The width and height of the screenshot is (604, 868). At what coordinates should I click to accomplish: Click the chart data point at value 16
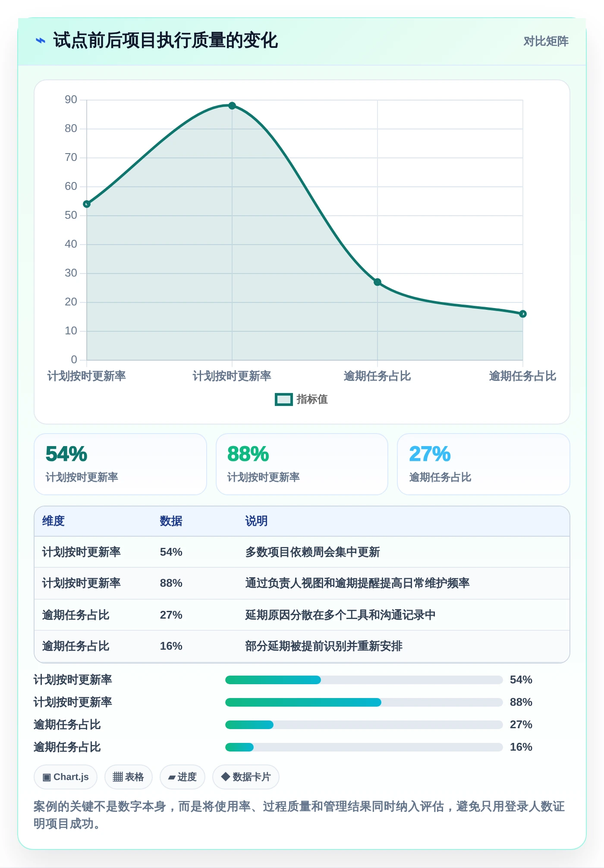tap(523, 314)
